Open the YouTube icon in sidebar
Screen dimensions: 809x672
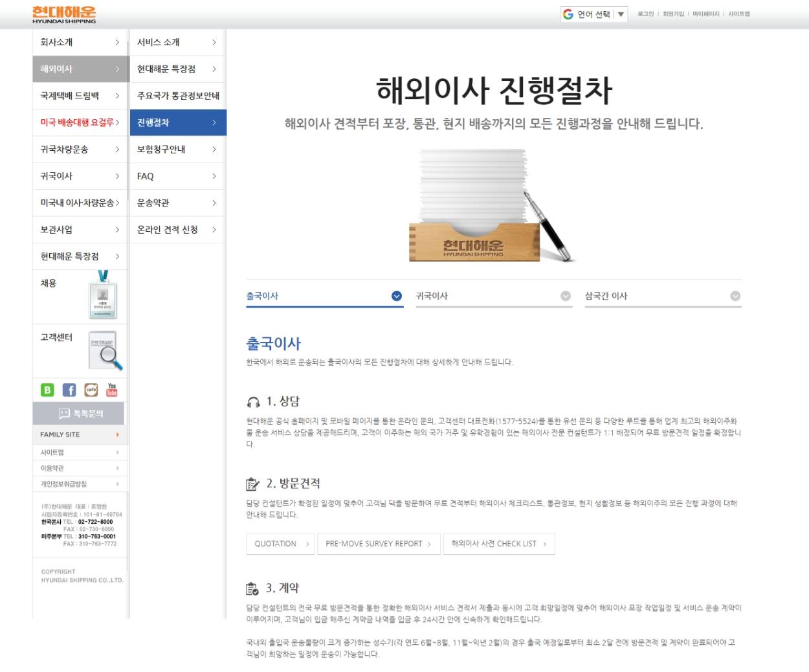112,390
